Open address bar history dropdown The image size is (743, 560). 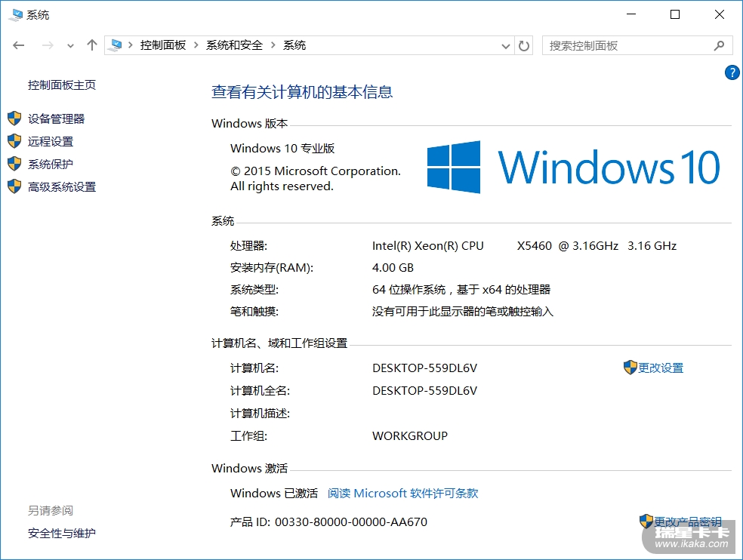click(x=506, y=46)
